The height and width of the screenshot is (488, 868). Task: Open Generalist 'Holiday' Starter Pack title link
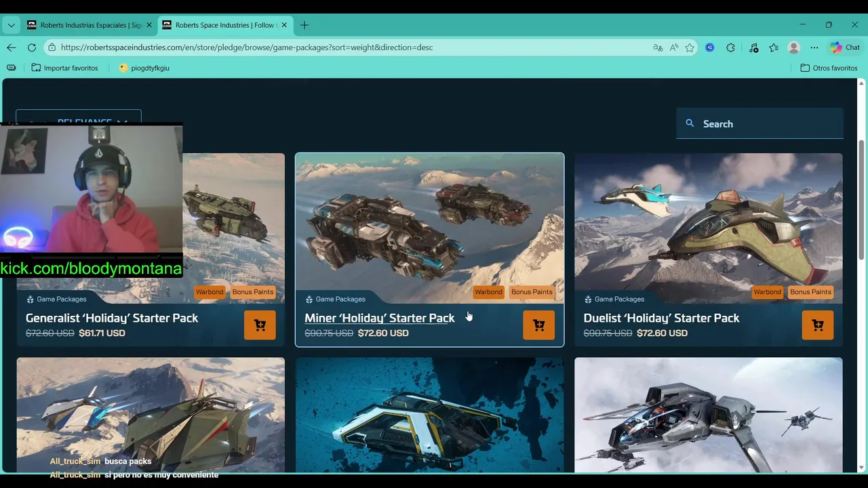112,318
